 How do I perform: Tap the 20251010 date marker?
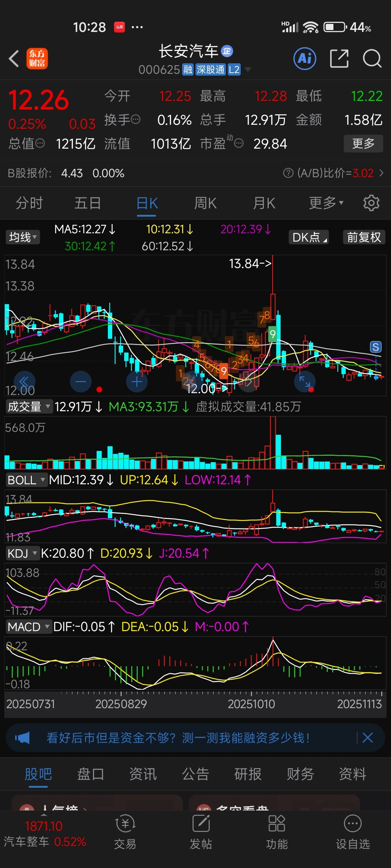tap(251, 704)
